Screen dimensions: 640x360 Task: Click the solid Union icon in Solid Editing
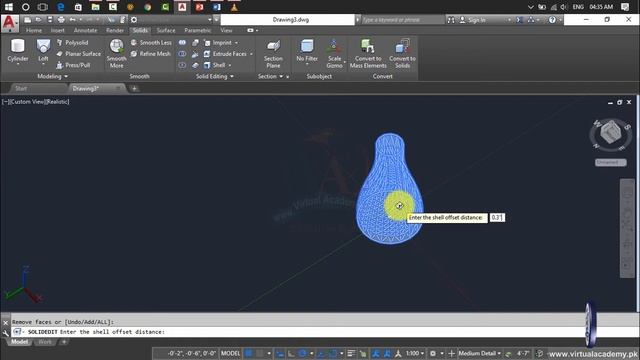[182, 42]
